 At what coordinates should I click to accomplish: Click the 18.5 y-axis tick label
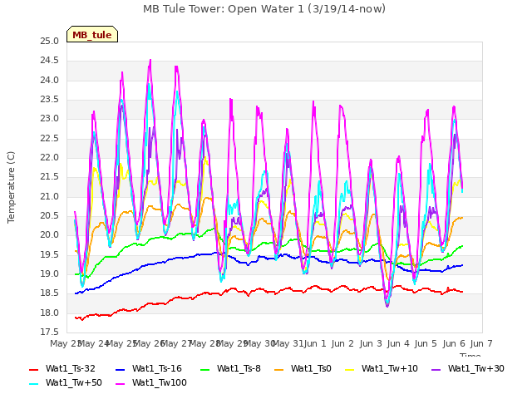[50, 293]
